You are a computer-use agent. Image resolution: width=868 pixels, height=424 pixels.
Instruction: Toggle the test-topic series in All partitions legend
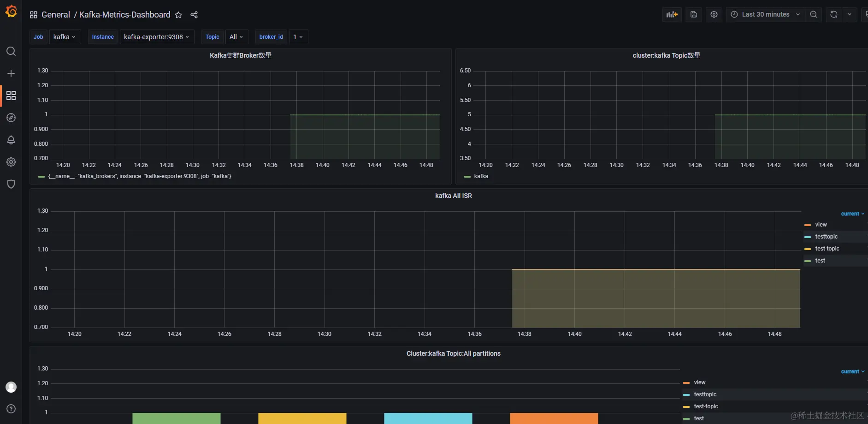coord(706,406)
